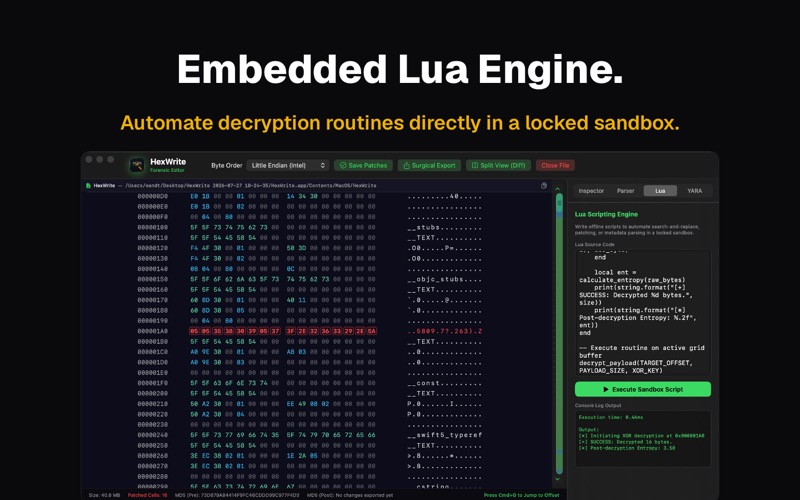
Task: Click inside the Lua Source Code editor
Action: point(643,313)
